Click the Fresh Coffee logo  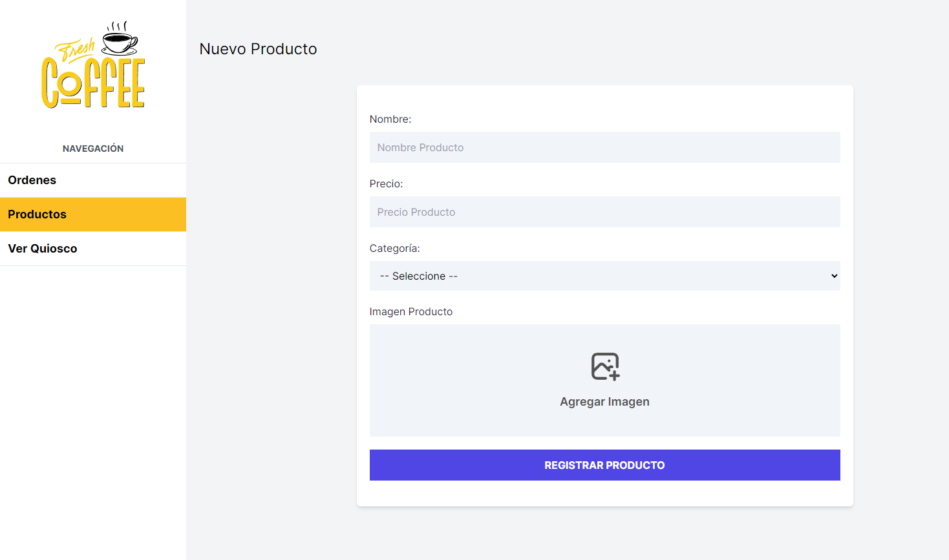(x=93, y=65)
